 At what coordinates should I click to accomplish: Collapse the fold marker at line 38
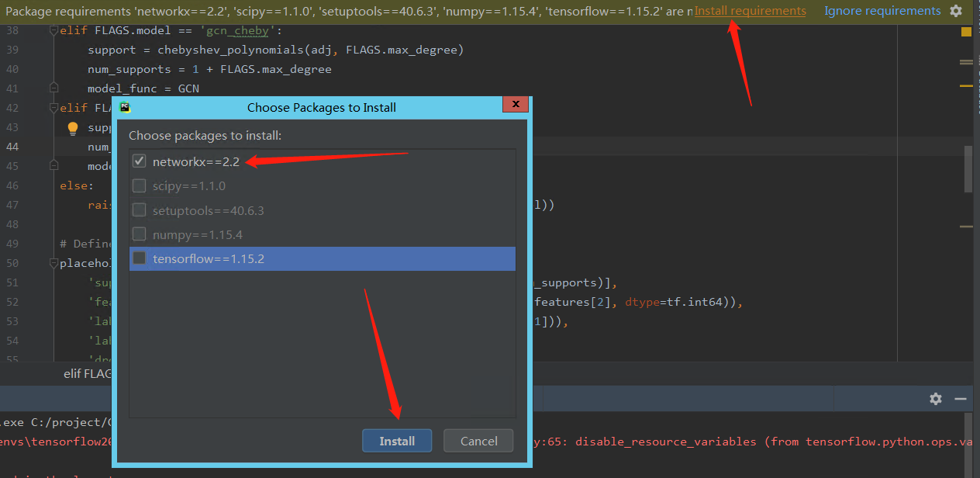(53, 30)
